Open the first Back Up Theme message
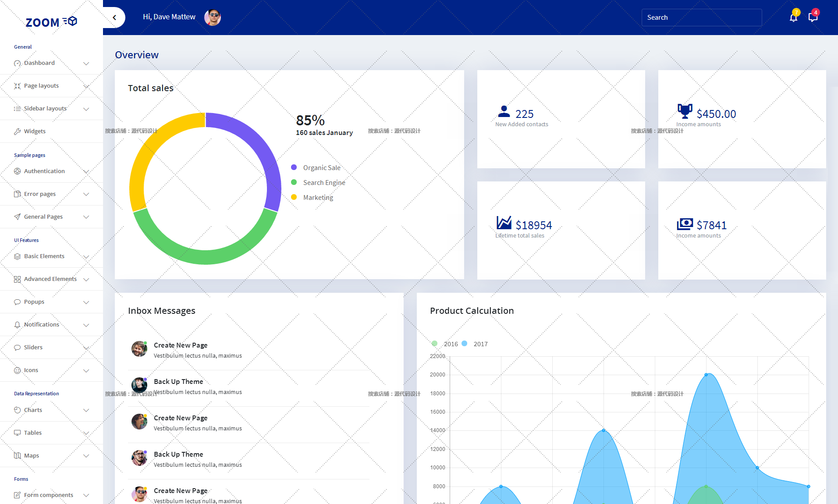The height and width of the screenshot is (504, 838). (178, 382)
